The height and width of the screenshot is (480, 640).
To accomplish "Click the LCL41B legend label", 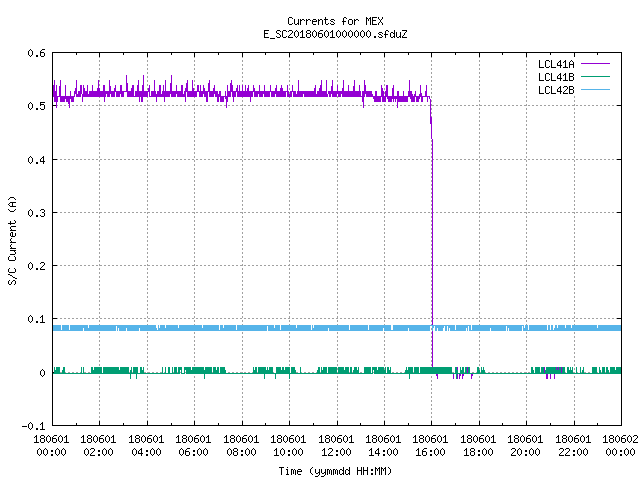I will (556, 77).
